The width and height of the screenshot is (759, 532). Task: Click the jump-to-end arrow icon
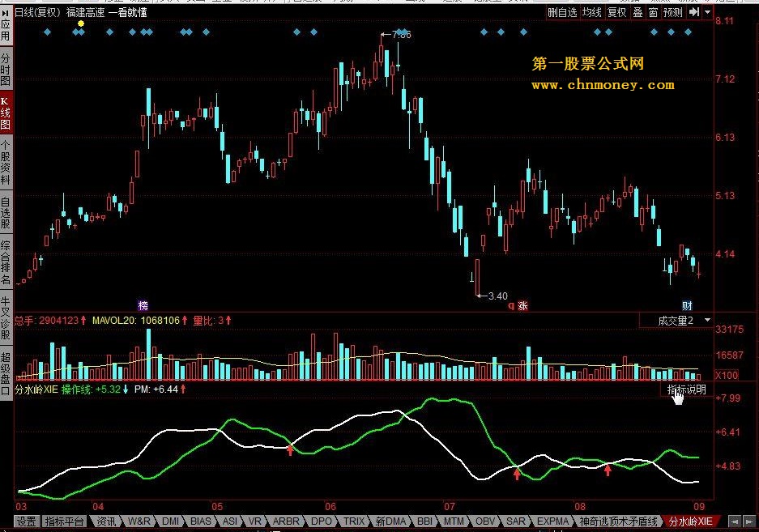coord(695,12)
